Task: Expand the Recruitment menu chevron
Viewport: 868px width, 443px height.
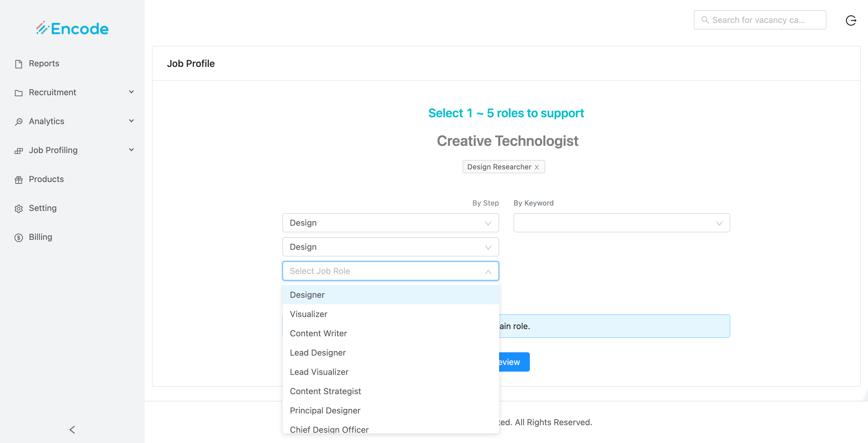Action: 131,92
